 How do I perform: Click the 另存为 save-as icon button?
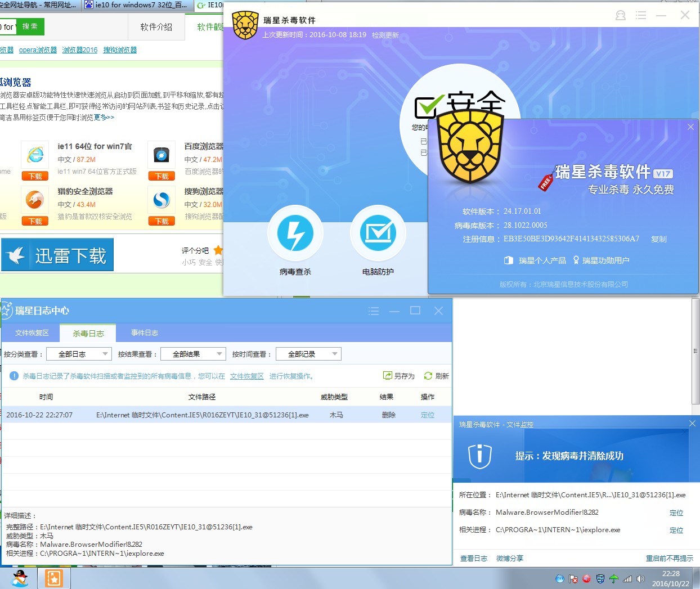pyautogui.click(x=398, y=376)
